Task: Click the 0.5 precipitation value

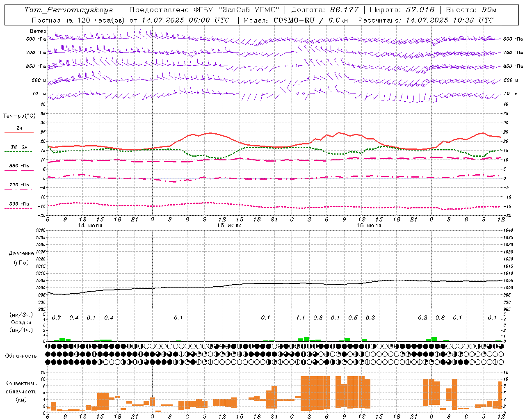Action: coord(353,318)
